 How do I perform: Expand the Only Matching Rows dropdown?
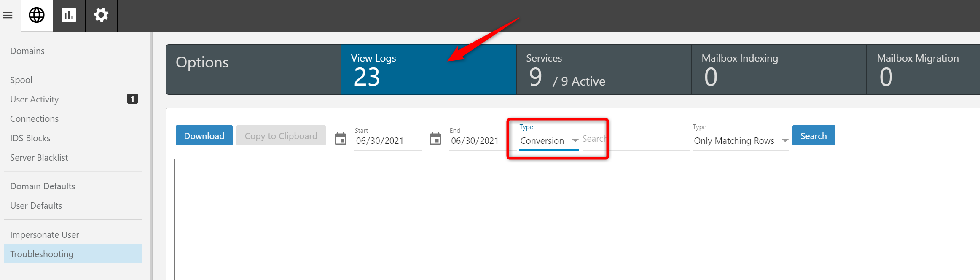coord(741,141)
